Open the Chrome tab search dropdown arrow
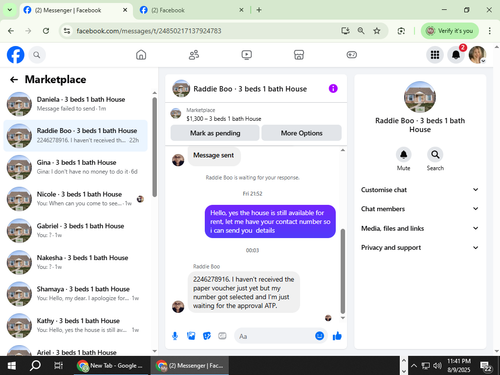 pyautogui.click(x=10, y=10)
